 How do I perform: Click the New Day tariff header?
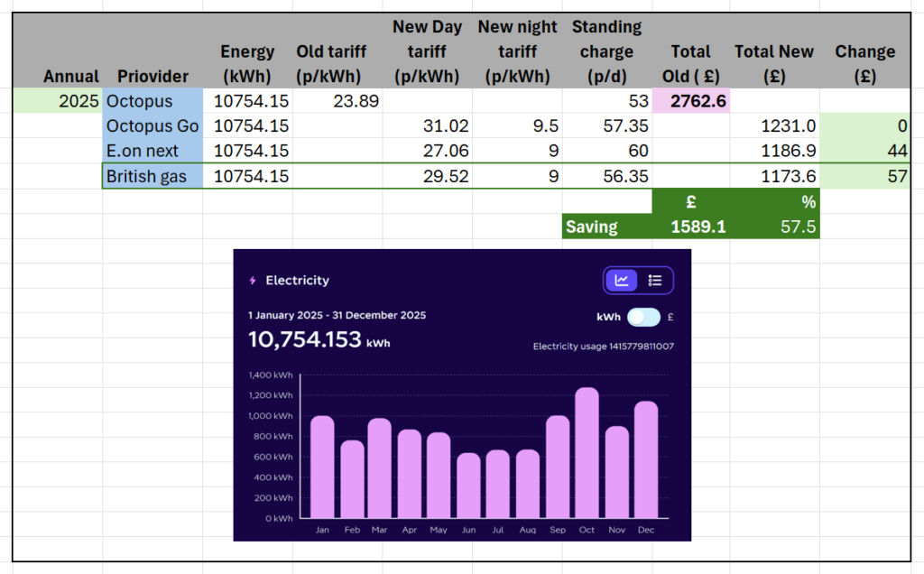coord(427,51)
